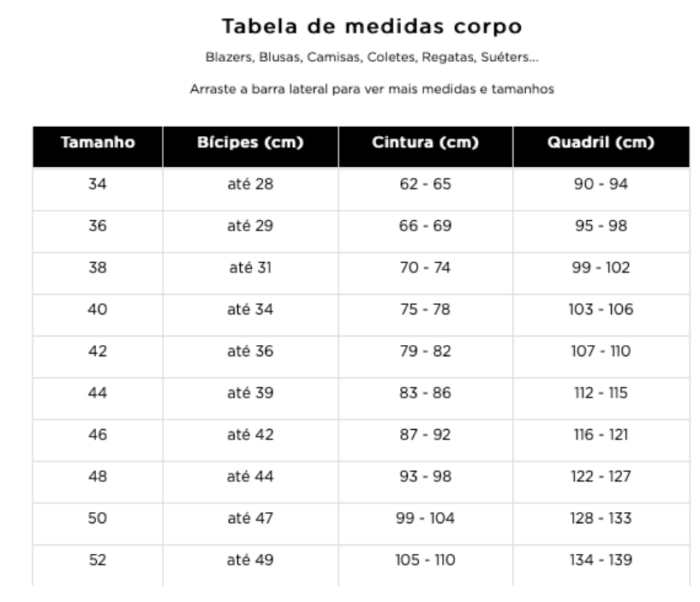700x602 pixels.
Task: Select size 34 in the Tamanho column
Action: (x=98, y=183)
